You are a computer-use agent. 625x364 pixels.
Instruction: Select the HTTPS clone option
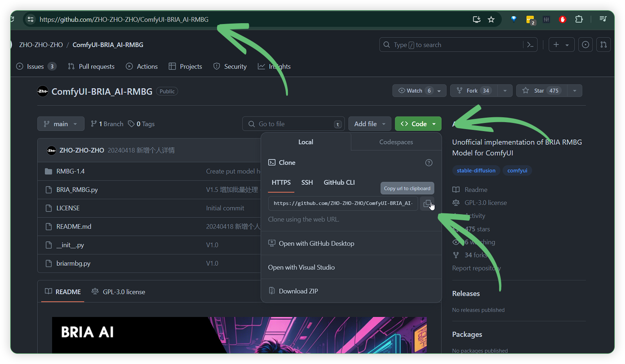pyautogui.click(x=281, y=182)
